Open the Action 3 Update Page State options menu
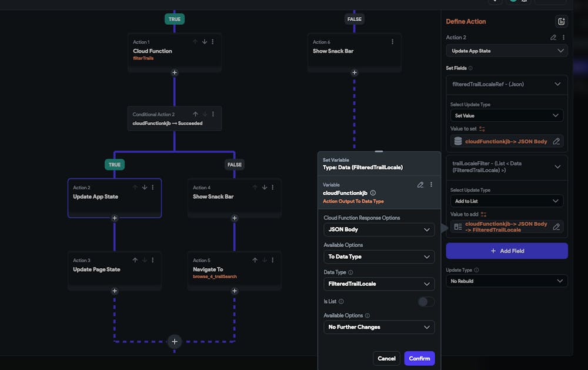Viewport: 588px width, 370px height. tap(153, 260)
